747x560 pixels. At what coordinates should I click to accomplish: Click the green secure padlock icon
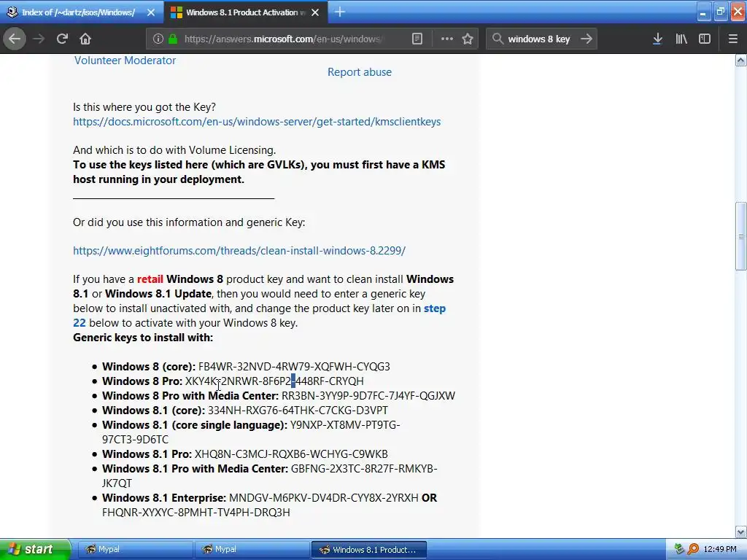(x=173, y=39)
